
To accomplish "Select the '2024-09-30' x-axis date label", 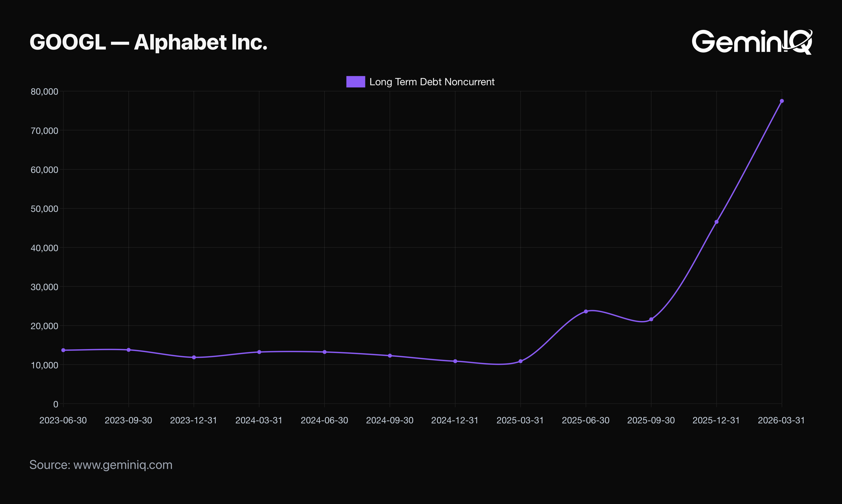I will (390, 420).
